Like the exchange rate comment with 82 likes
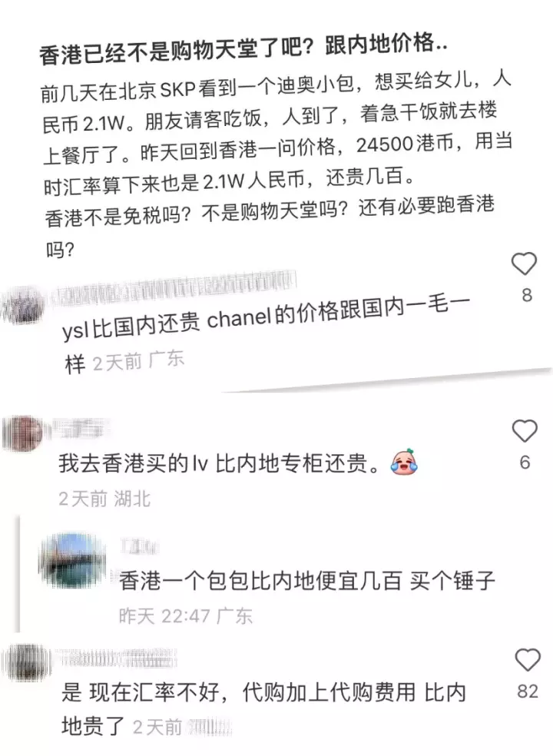 [528, 659]
